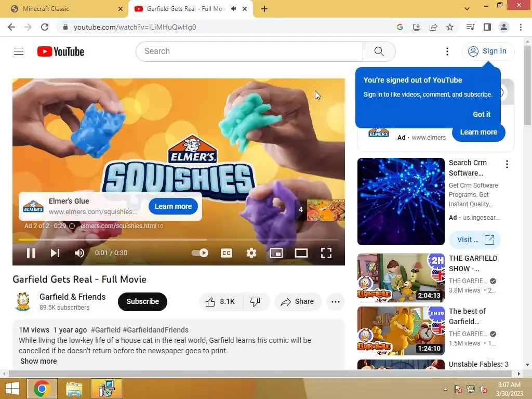Dislike the video with thumbs down

[255, 302]
